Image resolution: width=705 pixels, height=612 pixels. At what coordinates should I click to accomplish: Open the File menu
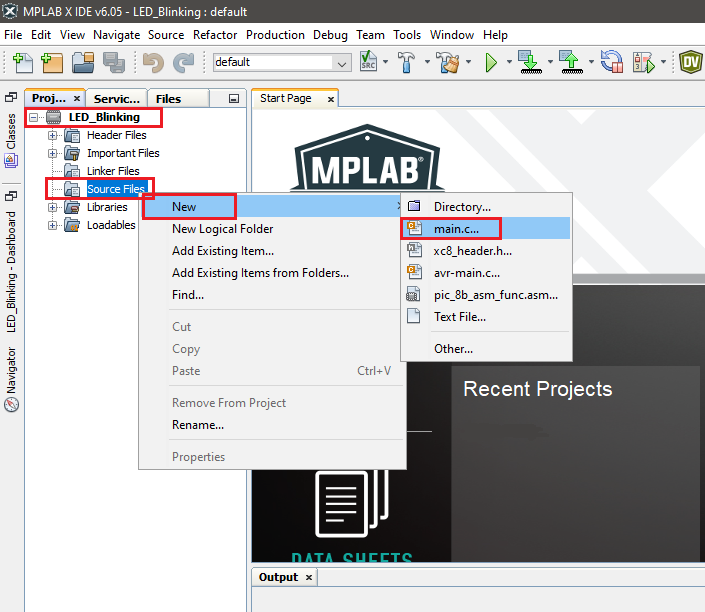(13, 35)
